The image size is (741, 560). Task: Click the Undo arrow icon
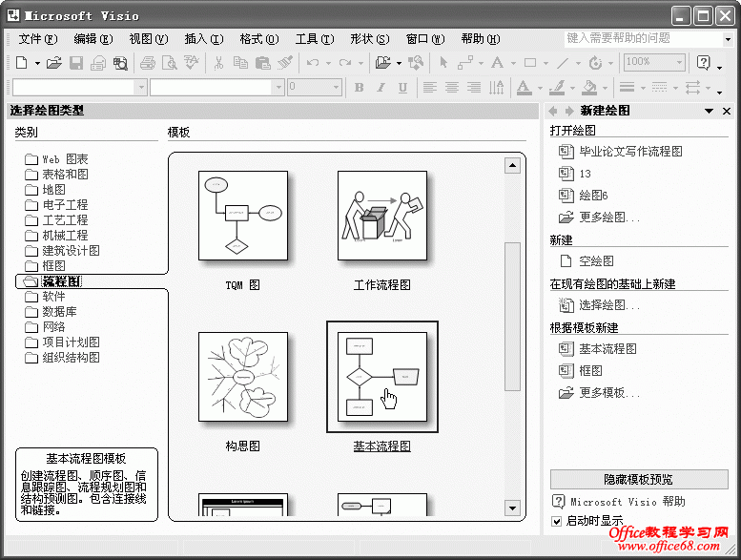point(313,63)
